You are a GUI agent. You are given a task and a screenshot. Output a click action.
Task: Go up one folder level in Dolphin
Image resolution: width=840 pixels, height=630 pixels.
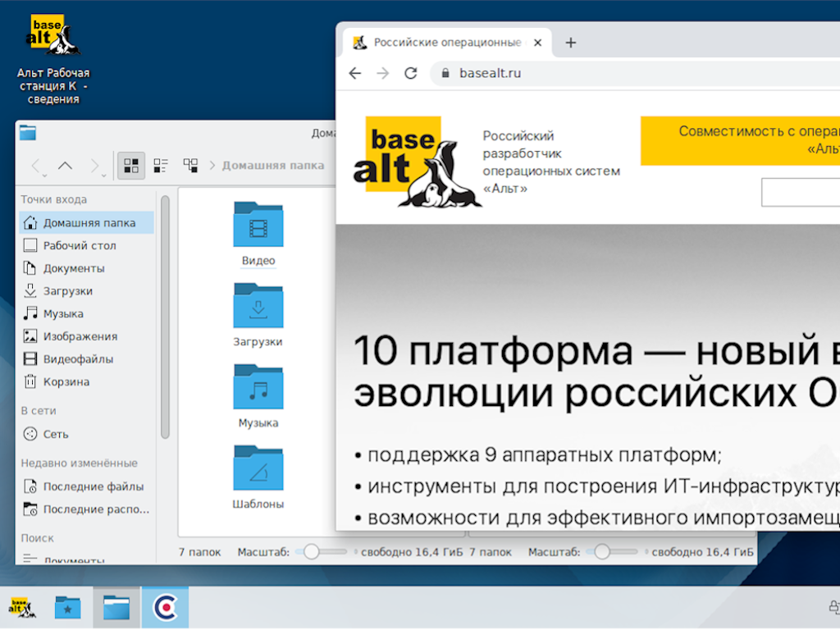(66, 166)
